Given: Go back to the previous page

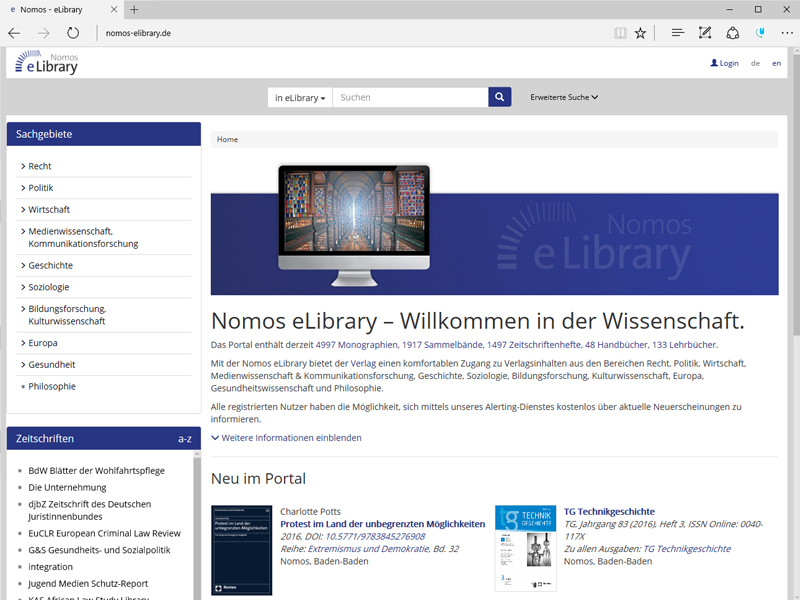Looking at the screenshot, I should pyautogui.click(x=14, y=33).
